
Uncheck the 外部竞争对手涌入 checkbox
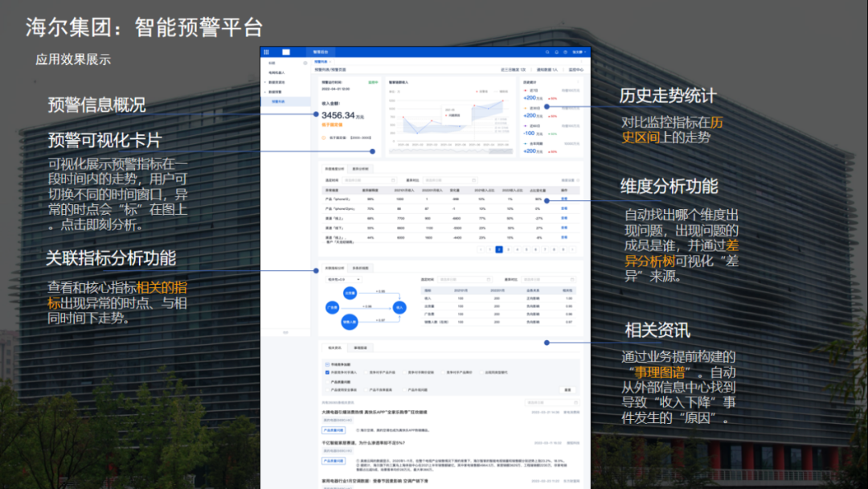tap(327, 372)
